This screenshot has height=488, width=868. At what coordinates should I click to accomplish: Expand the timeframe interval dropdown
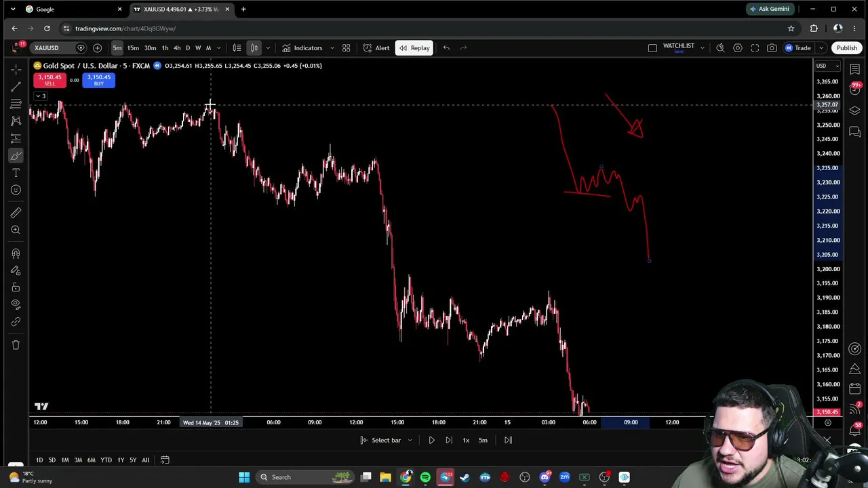pos(218,48)
